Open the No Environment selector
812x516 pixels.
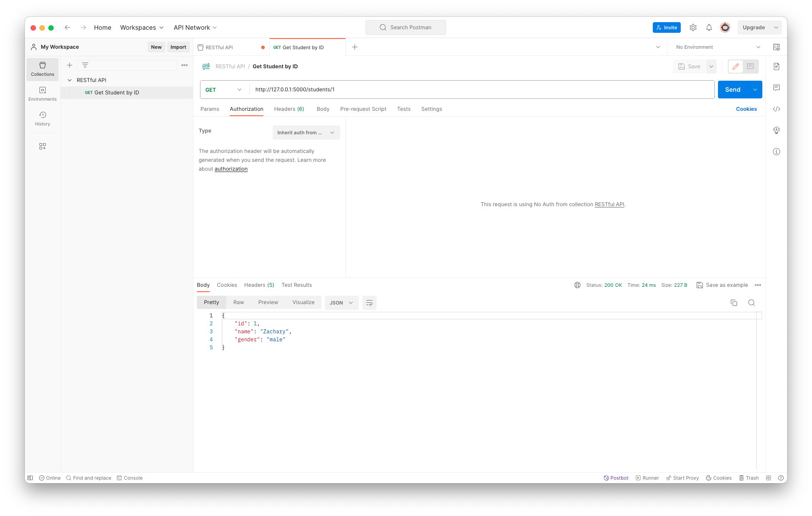[x=718, y=47]
